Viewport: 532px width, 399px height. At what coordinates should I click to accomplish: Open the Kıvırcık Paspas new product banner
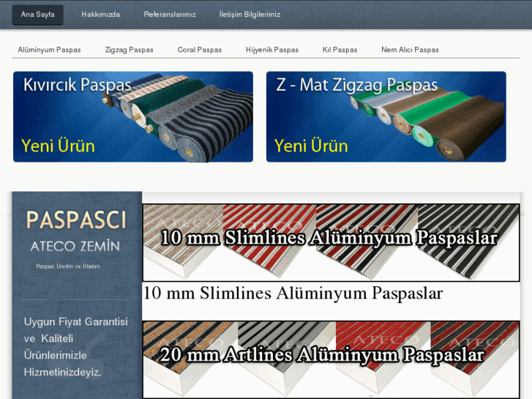[x=133, y=116]
